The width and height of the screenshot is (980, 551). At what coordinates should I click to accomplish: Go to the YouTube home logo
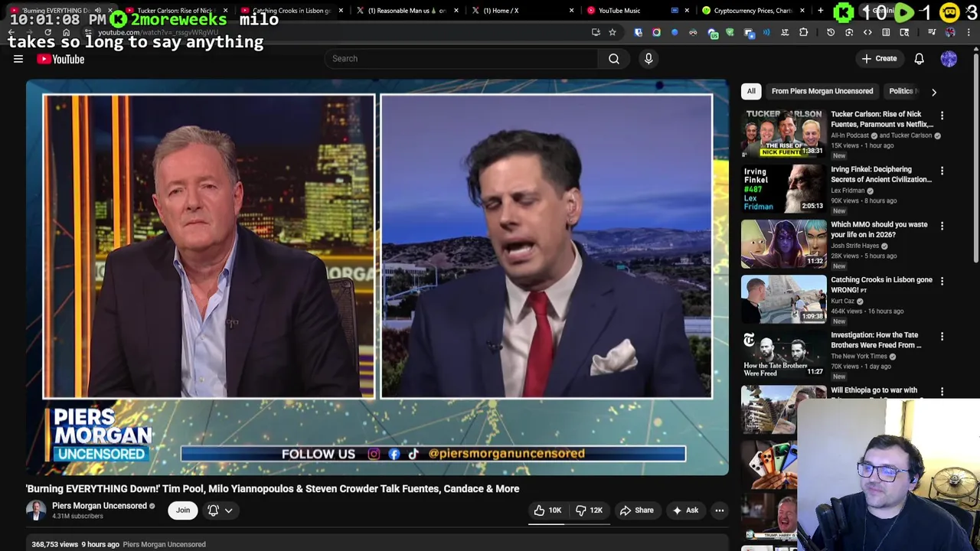pyautogui.click(x=60, y=59)
